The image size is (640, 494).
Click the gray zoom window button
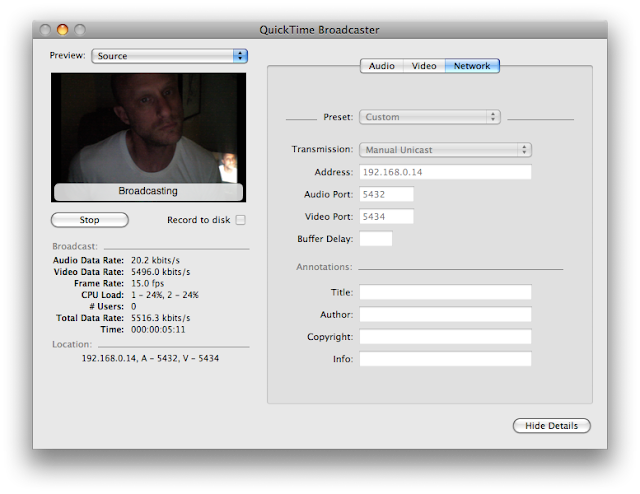click(80, 29)
